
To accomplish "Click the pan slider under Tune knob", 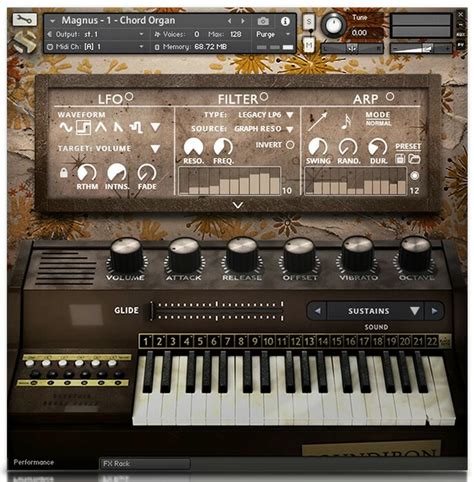I will point(352,48).
